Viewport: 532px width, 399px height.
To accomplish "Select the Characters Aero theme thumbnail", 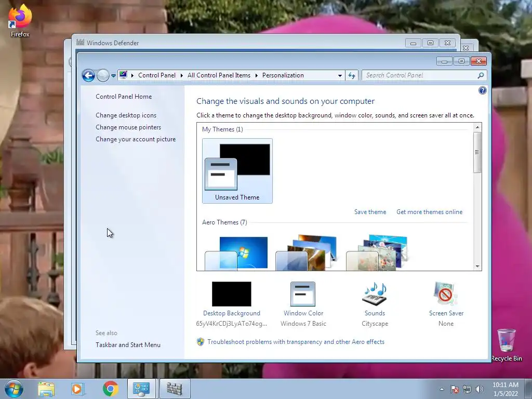I will [377, 252].
